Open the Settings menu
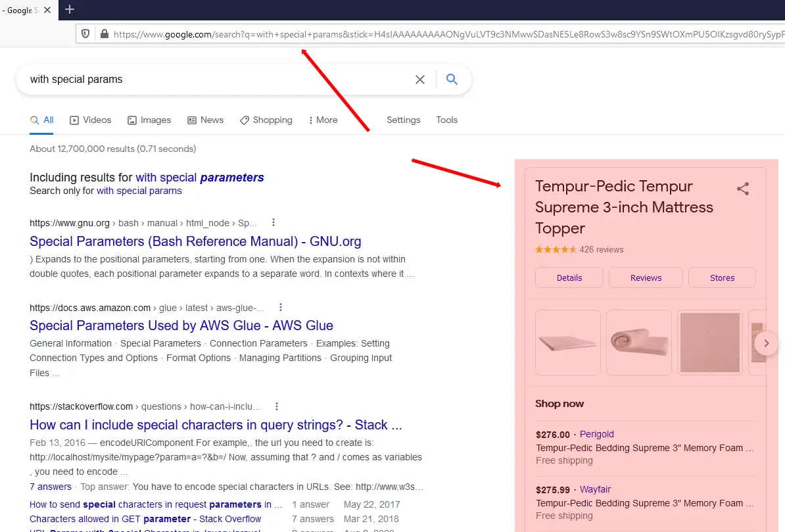 point(403,120)
